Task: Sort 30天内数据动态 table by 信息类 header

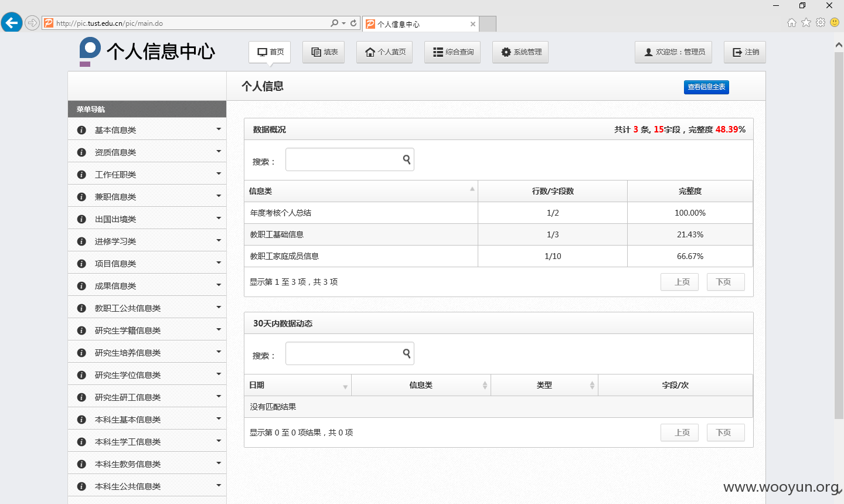Action: (421, 385)
